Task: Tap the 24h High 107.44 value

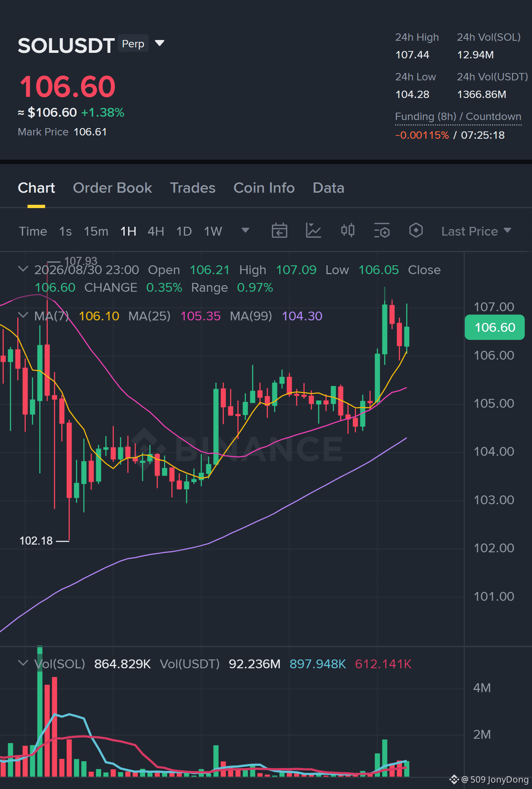Action: click(412, 55)
